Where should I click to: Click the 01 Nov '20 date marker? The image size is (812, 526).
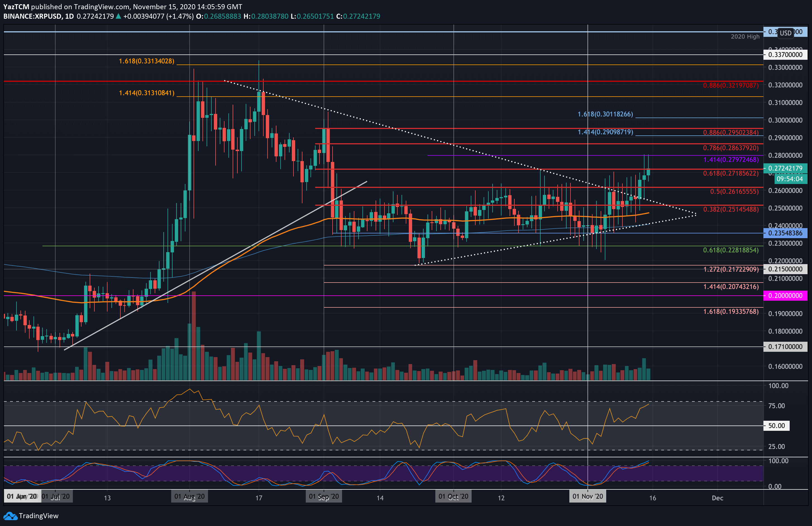click(x=587, y=496)
